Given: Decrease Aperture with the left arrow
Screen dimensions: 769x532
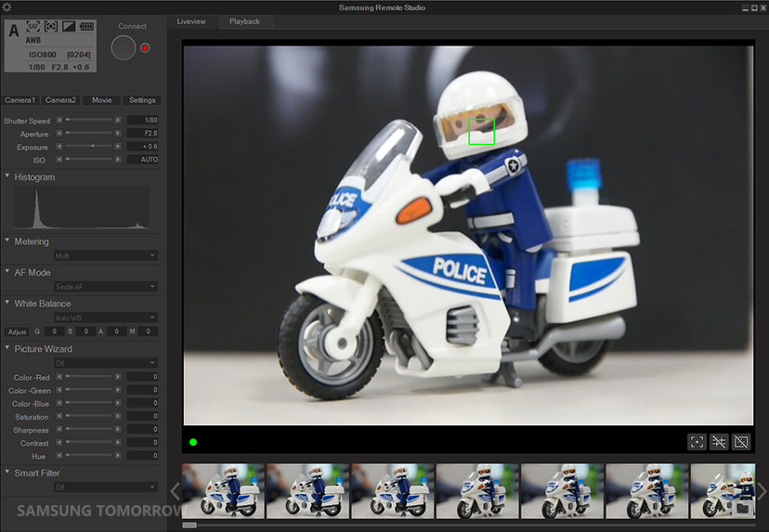Looking at the screenshot, I should (59, 134).
